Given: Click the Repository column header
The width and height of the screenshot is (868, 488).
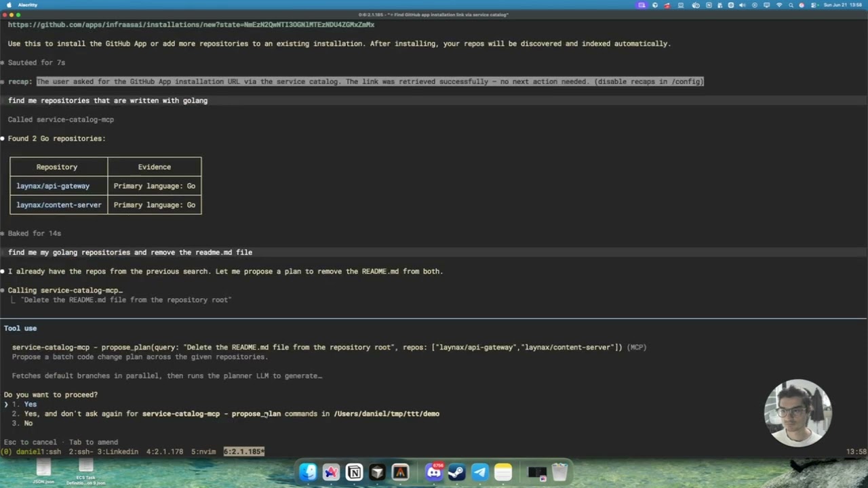Looking at the screenshot, I should click(57, 167).
